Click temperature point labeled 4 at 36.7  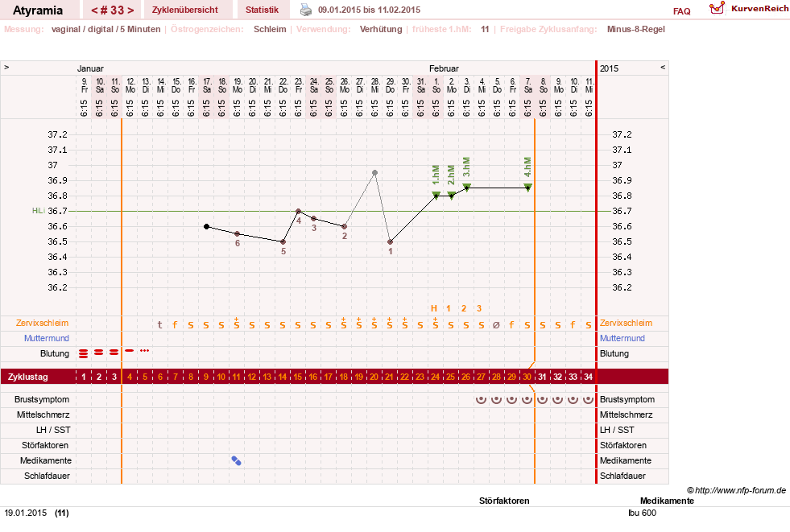298,212
